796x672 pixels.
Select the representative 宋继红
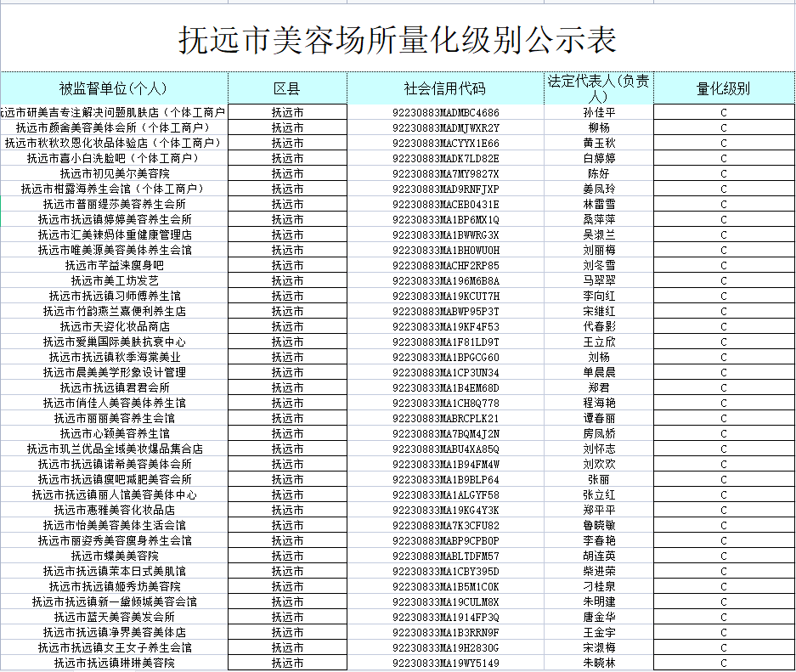(599, 311)
